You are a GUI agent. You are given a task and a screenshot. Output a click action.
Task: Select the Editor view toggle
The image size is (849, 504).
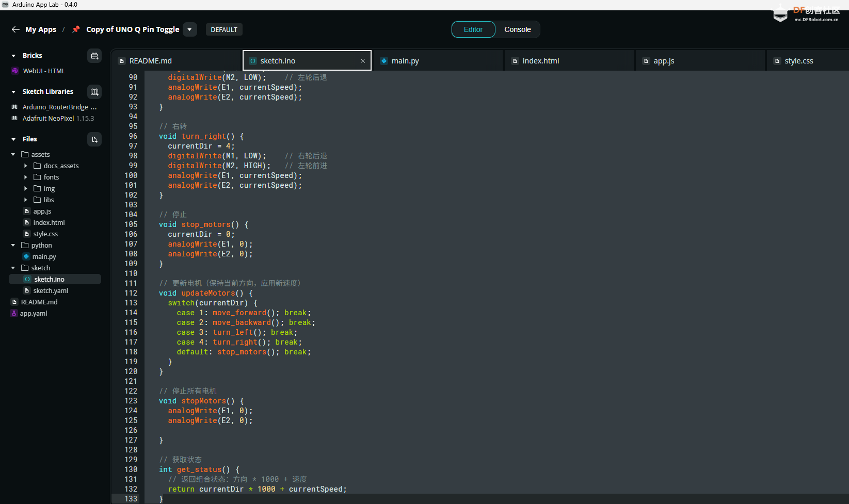(x=473, y=29)
